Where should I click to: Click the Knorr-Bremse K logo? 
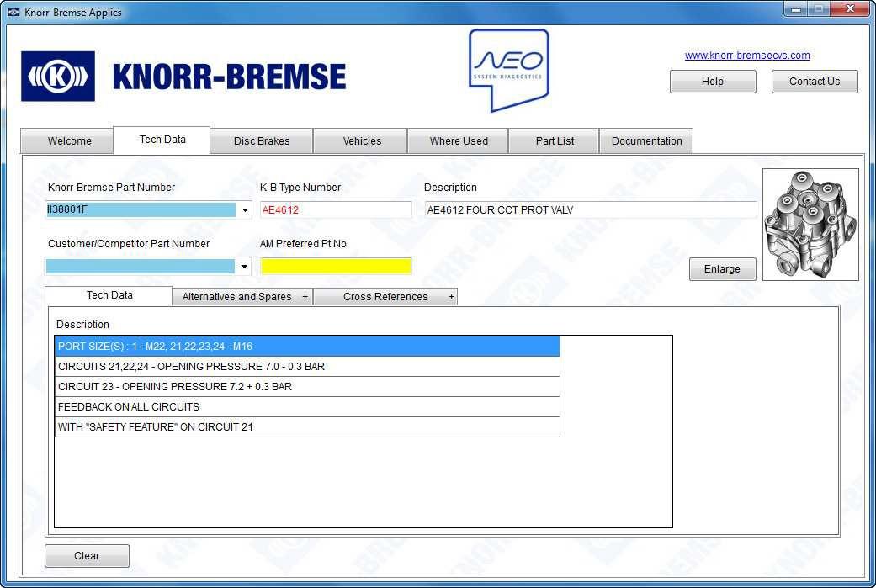58,76
